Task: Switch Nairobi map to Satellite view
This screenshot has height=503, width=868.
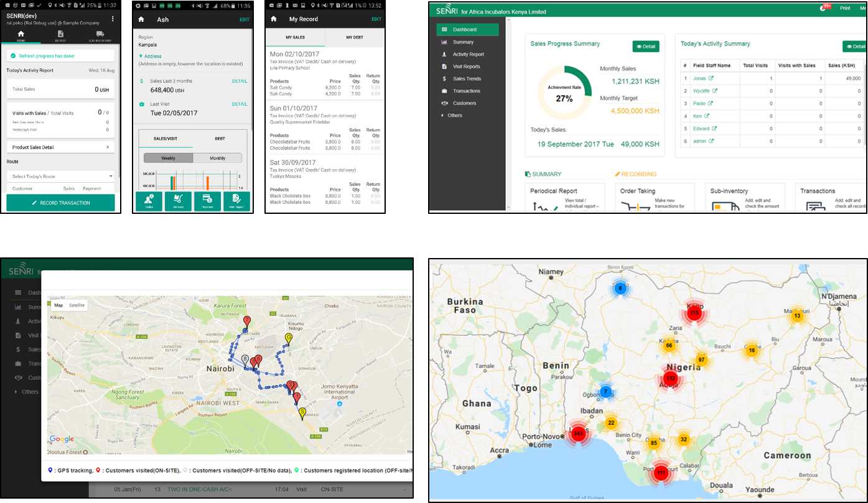Action: 77,305
